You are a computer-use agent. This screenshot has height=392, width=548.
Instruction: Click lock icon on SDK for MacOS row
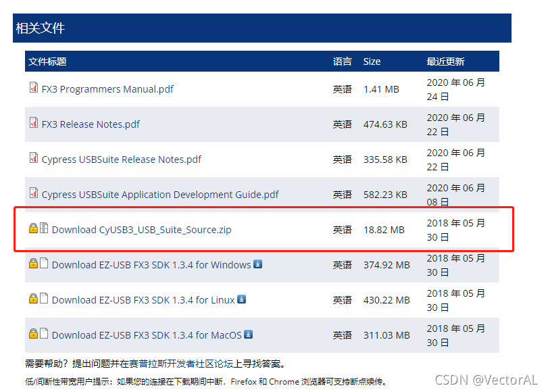pos(33,333)
